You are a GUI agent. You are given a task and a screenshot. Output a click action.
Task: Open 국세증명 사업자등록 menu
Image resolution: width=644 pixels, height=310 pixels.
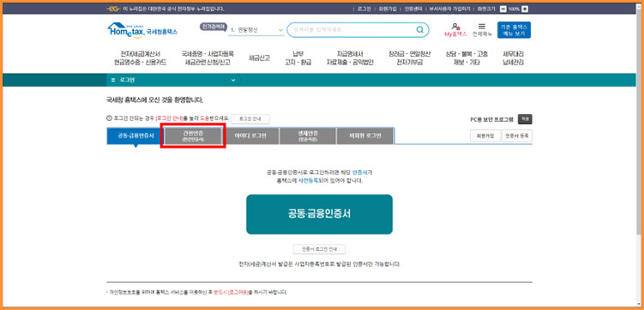click(x=208, y=58)
